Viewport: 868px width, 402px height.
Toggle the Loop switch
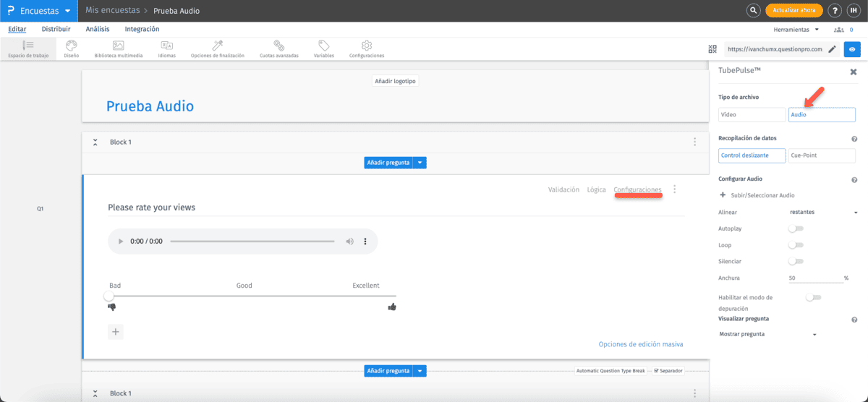[x=796, y=245]
